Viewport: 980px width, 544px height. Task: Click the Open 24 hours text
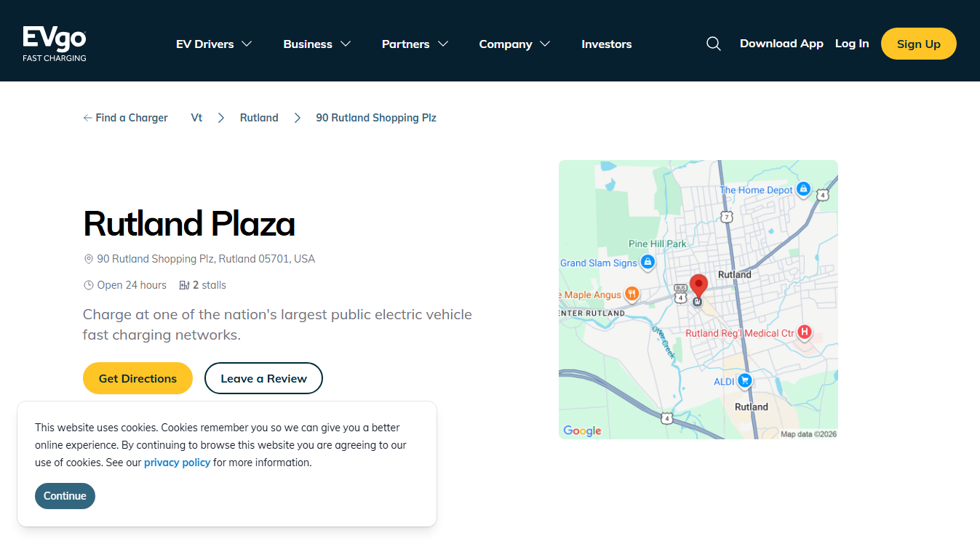click(x=132, y=285)
